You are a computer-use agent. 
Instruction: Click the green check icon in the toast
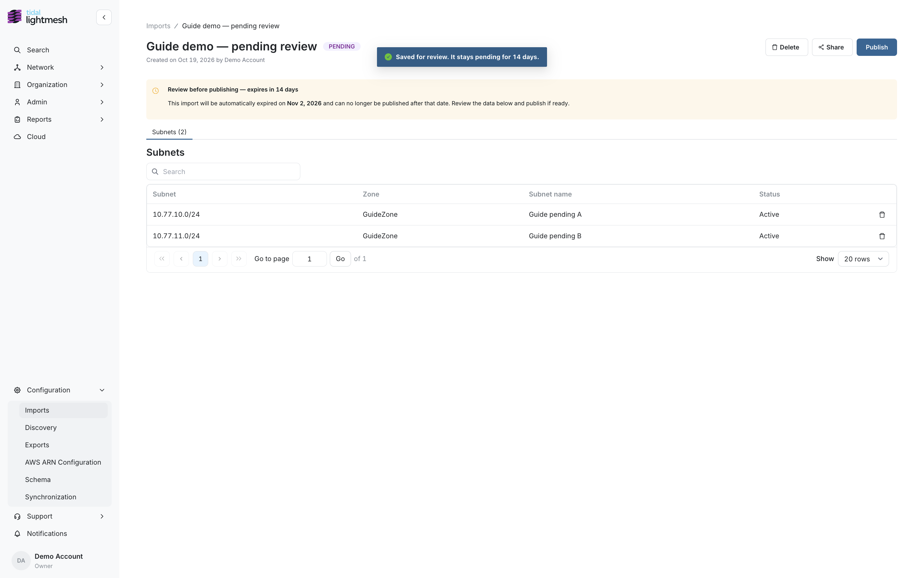[388, 57]
